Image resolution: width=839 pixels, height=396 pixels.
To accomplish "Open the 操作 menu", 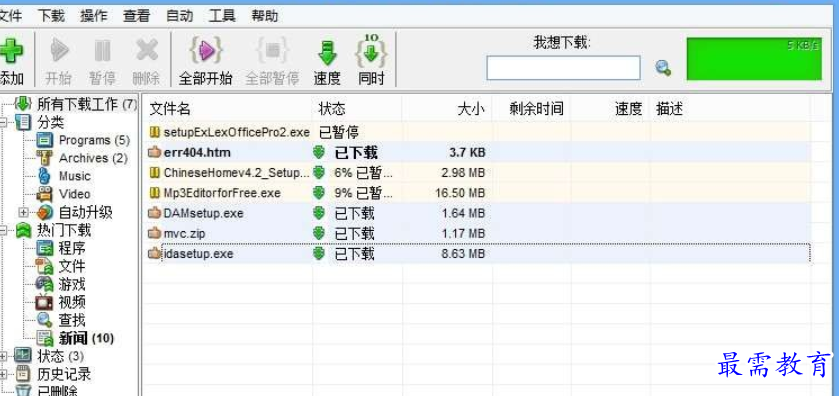I will pos(94,16).
